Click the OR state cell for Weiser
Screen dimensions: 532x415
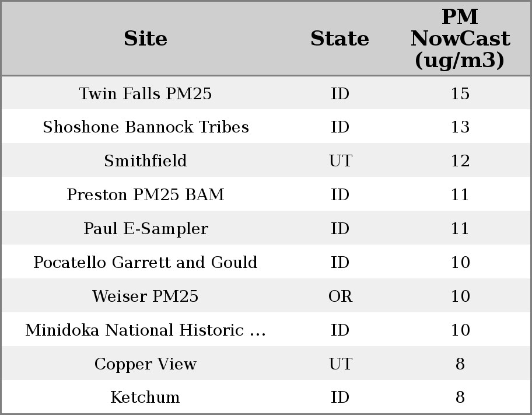[x=340, y=297]
